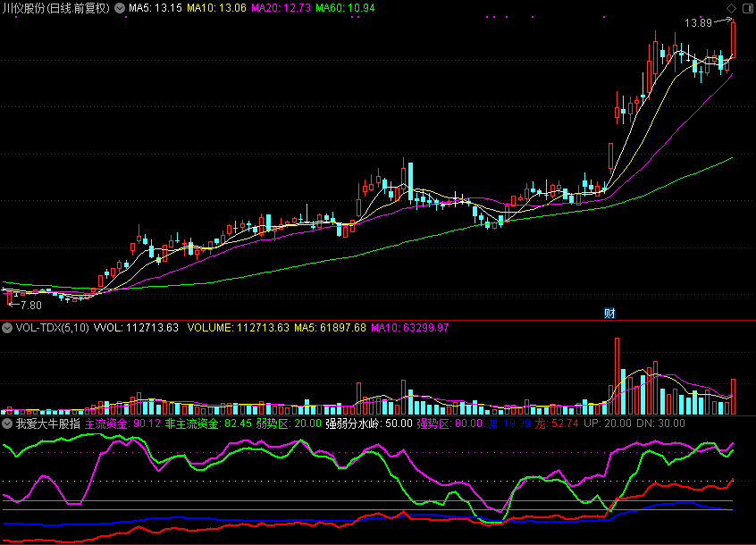Image resolution: width=756 pixels, height=545 pixels.
Task: Click the UP: 20.00 label
Action: [608, 424]
